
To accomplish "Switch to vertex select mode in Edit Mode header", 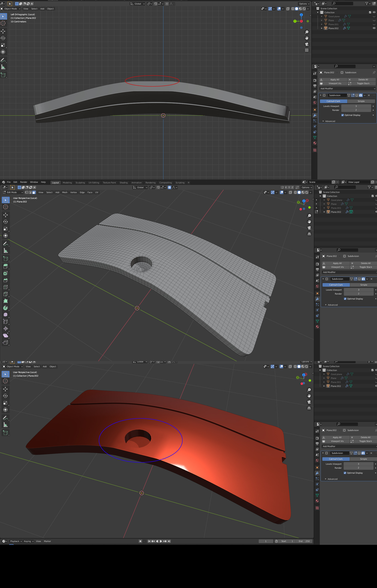I will [x=27, y=192].
